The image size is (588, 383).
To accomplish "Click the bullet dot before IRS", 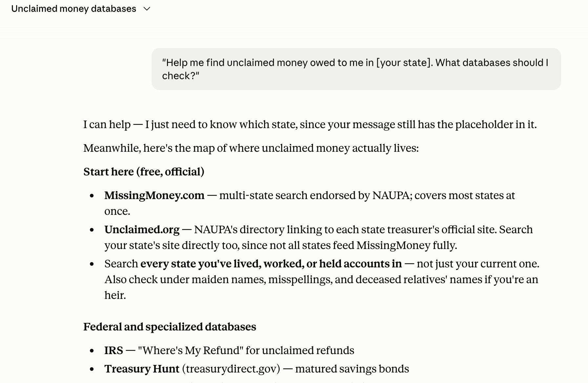I will tap(92, 351).
